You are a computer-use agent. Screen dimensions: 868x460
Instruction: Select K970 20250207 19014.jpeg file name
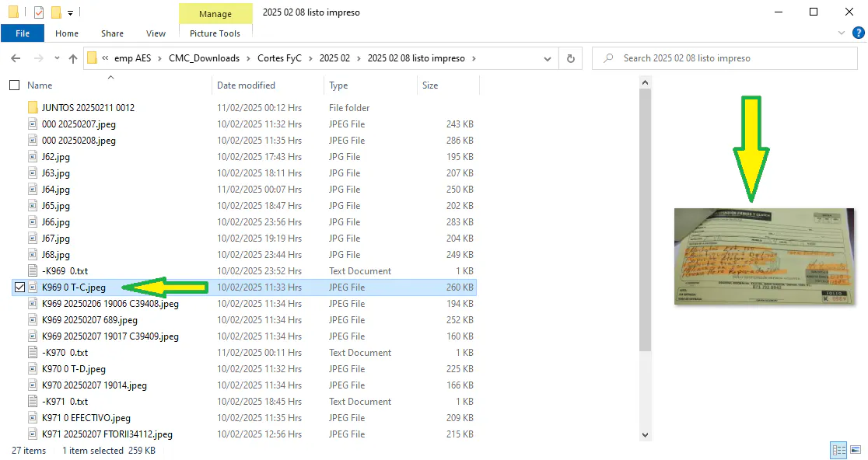94,385
